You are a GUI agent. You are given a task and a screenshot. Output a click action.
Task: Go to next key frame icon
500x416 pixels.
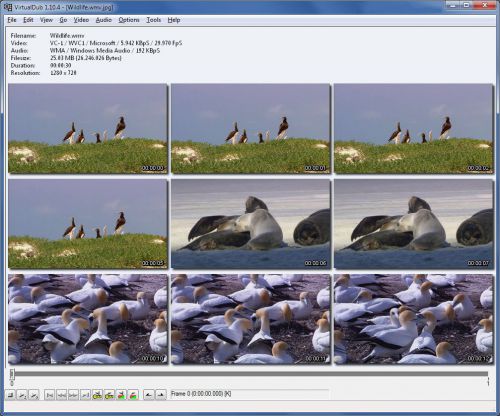click(109, 395)
